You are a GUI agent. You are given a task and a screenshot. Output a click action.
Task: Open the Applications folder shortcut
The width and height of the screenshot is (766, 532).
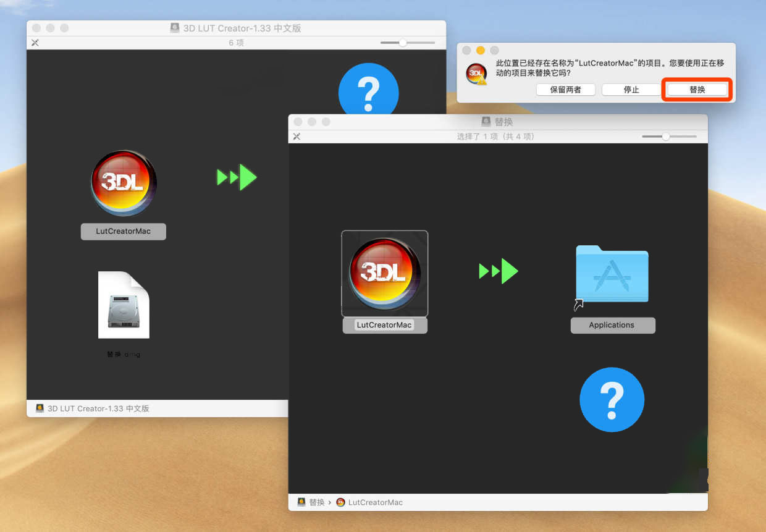coord(612,274)
